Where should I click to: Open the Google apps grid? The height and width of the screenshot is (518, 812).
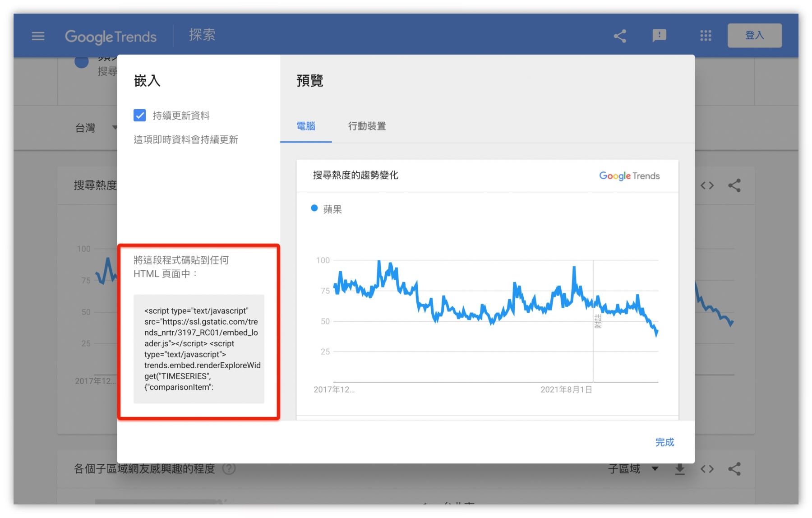pyautogui.click(x=706, y=36)
